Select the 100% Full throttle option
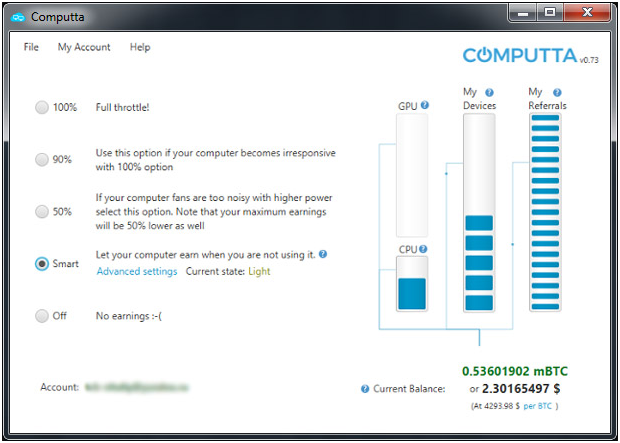This screenshot has width=620, height=443. pos(42,107)
